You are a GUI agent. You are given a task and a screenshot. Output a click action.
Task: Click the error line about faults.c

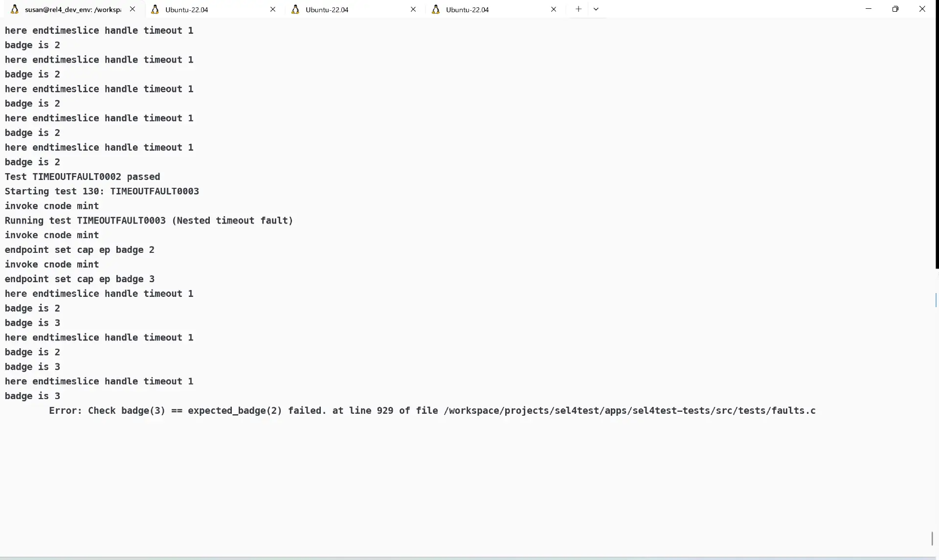click(x=432, y=411)
